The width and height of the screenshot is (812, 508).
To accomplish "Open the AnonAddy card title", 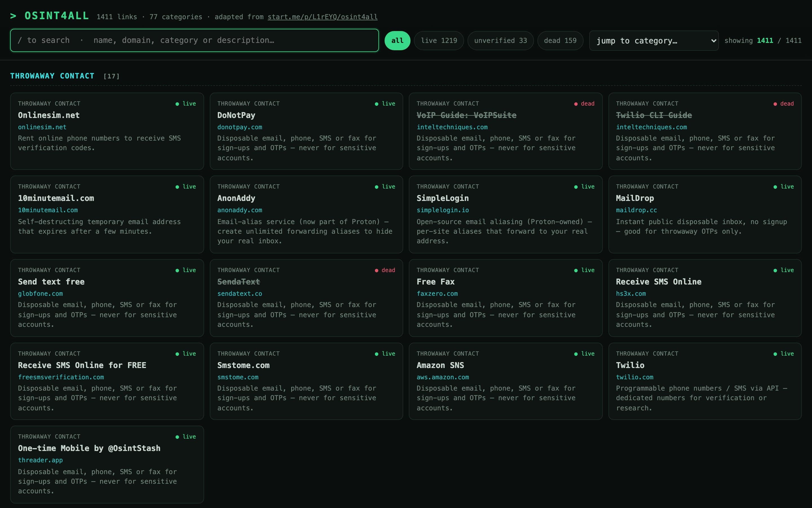I will point(236,198).
